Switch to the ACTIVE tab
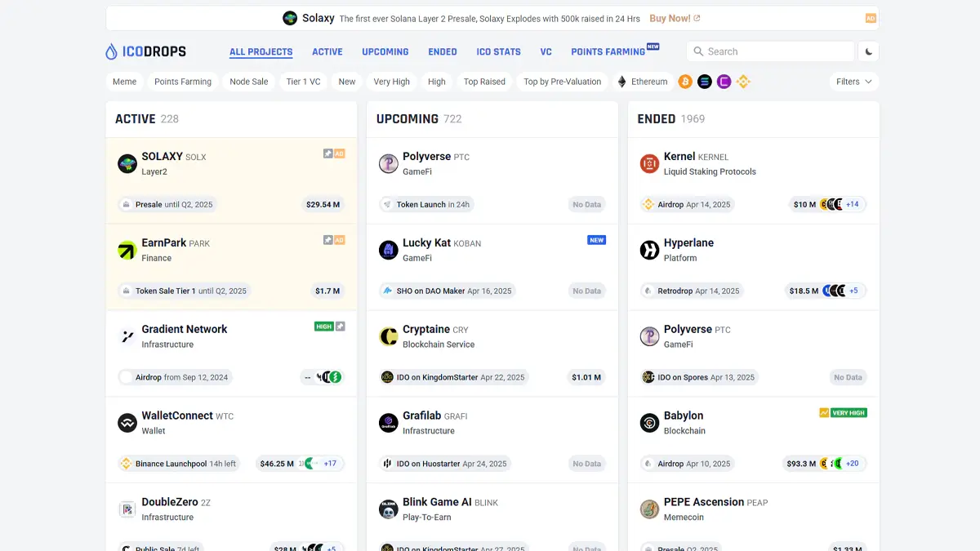The image size is (980, 551). point(327,51)
